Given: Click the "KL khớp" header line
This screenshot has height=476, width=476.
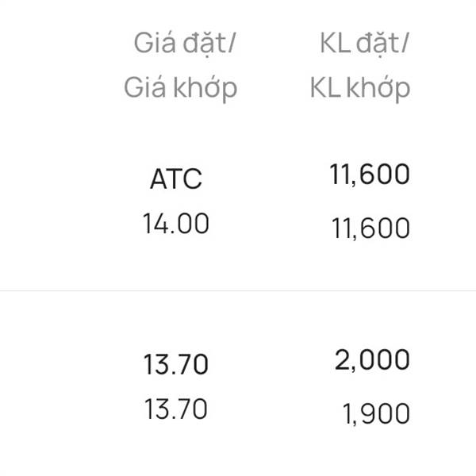Looking at the screenshot, I should 360,87.
